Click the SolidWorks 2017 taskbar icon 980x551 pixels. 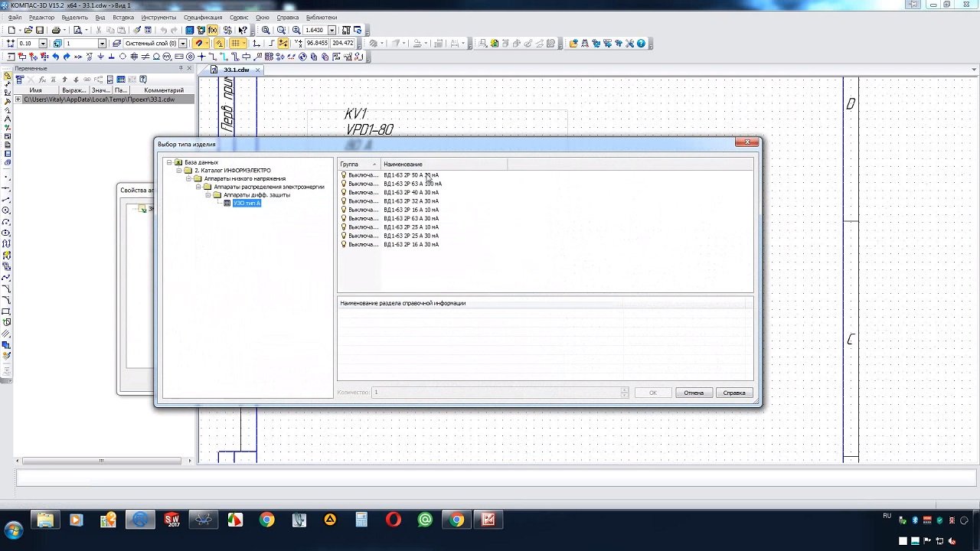pyautogui.click(x=171, y=520)
